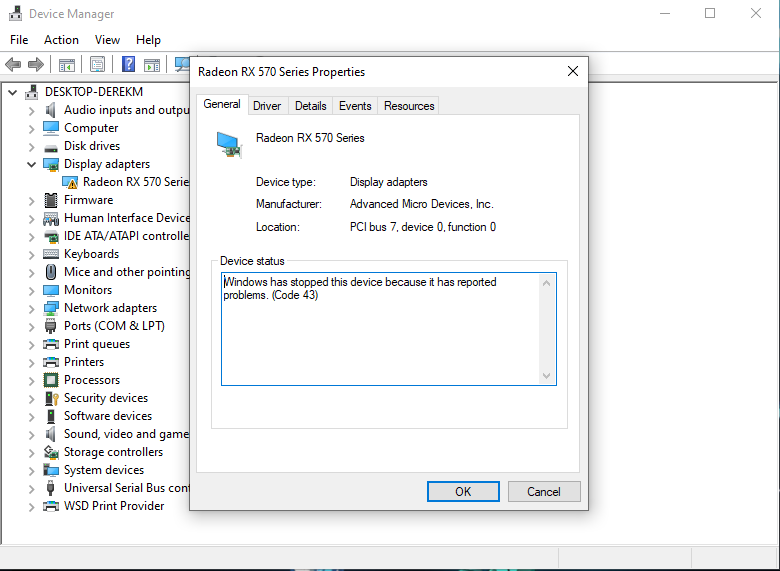Select the Computer tree item label
Screen dimensions: 780x571
[x=91, y=128]
